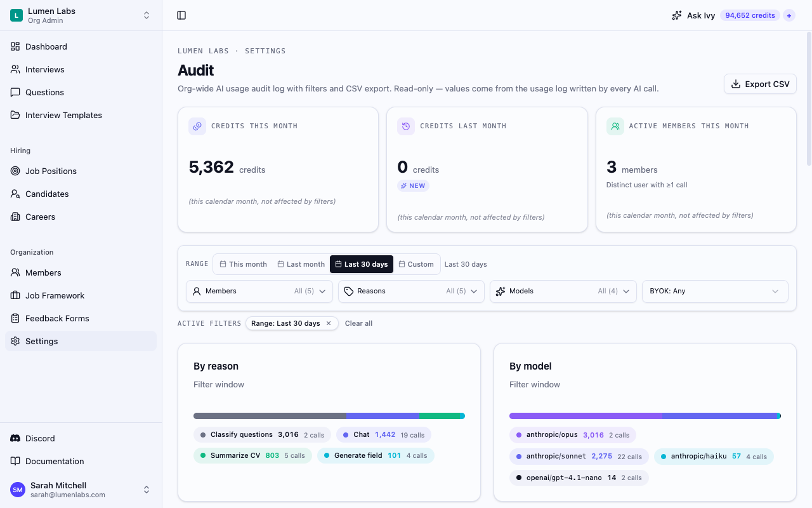Click the Interview Templates folder icon

[x=15, y=115]
